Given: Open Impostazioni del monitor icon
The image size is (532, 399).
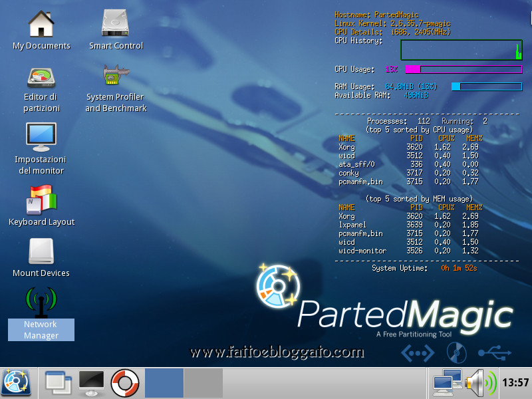Looking at the screenshot, I should point(41,137).
